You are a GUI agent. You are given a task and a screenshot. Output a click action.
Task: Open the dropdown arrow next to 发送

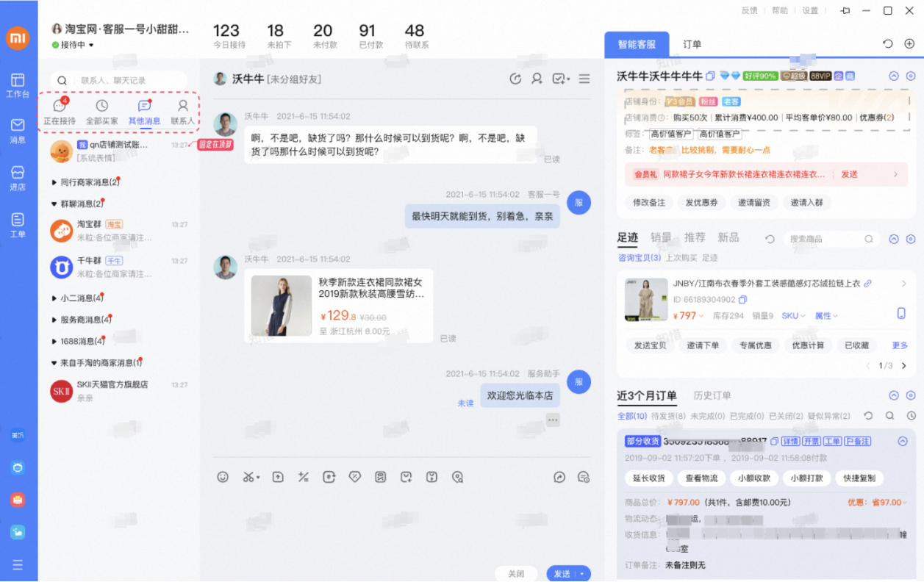point(583,574)
